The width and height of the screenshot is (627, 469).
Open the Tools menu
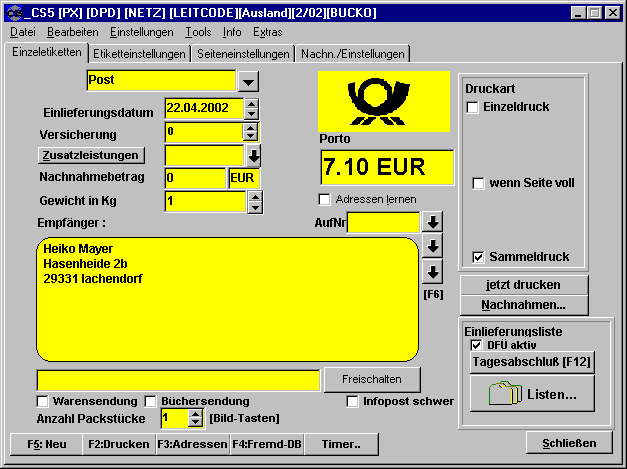pos(198,32)
